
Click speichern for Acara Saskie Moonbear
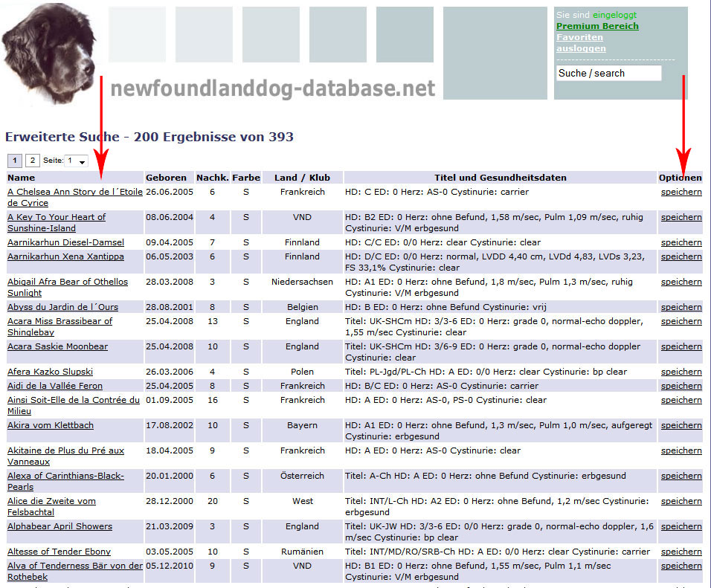[x=681, y=346]
